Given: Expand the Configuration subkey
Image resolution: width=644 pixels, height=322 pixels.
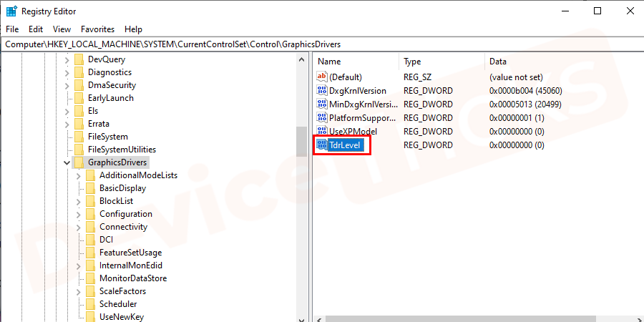Looking at the screenshot, I should click(79, 214).
